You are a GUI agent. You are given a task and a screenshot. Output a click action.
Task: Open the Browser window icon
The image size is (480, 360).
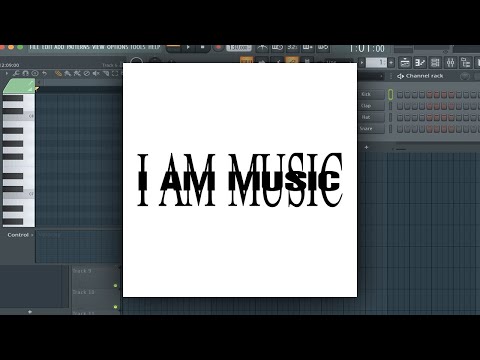(x=465, y=62)
